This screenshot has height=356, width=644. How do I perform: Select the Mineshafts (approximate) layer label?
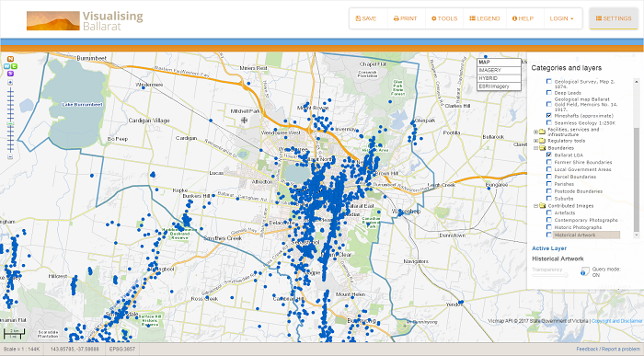click(583, 115)
